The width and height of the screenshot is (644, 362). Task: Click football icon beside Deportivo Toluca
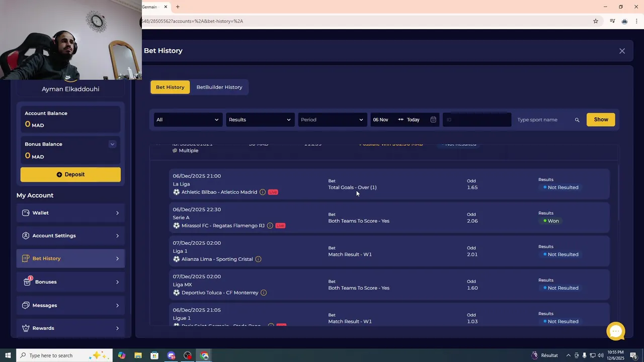click(176, 293)
